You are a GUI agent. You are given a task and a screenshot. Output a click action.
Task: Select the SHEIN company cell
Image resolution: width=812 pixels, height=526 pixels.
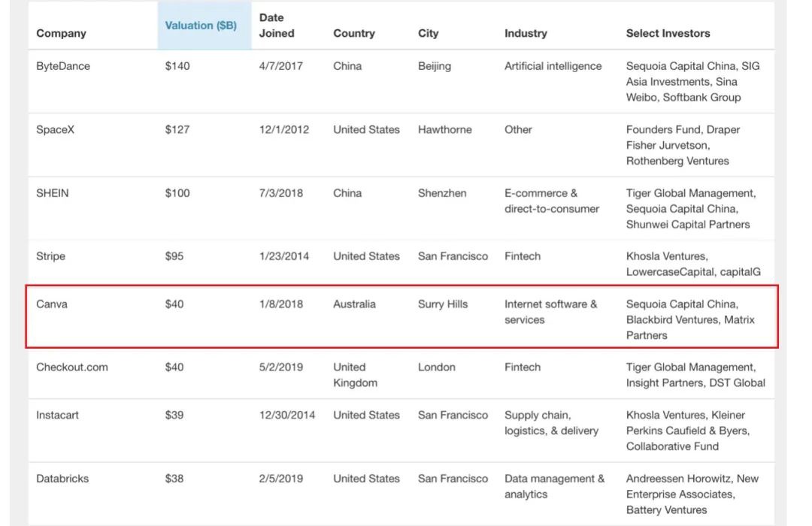coord(53,193)
